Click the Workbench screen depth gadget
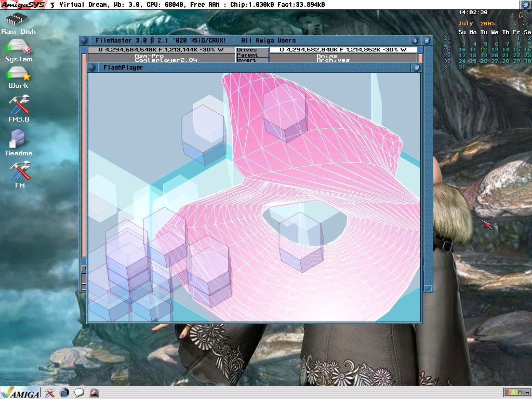This screenshot has width=532, height=399. click(x=526, y=5)
